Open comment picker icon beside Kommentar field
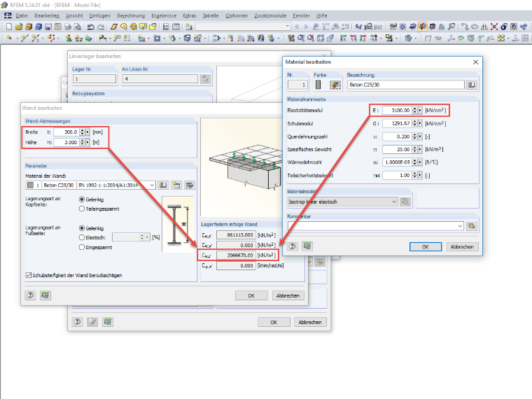532x399 pixels. coord(472,226)
